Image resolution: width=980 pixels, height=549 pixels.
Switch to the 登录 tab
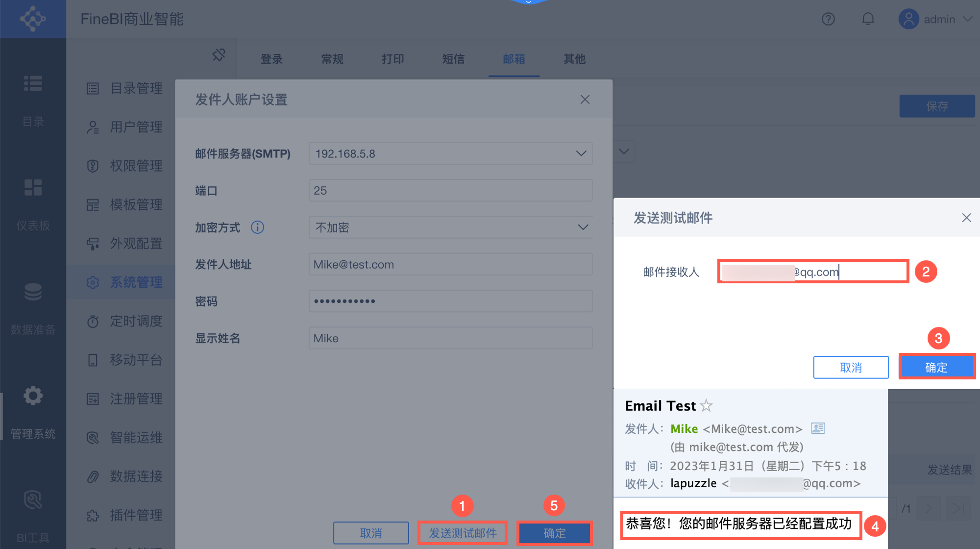271,59
